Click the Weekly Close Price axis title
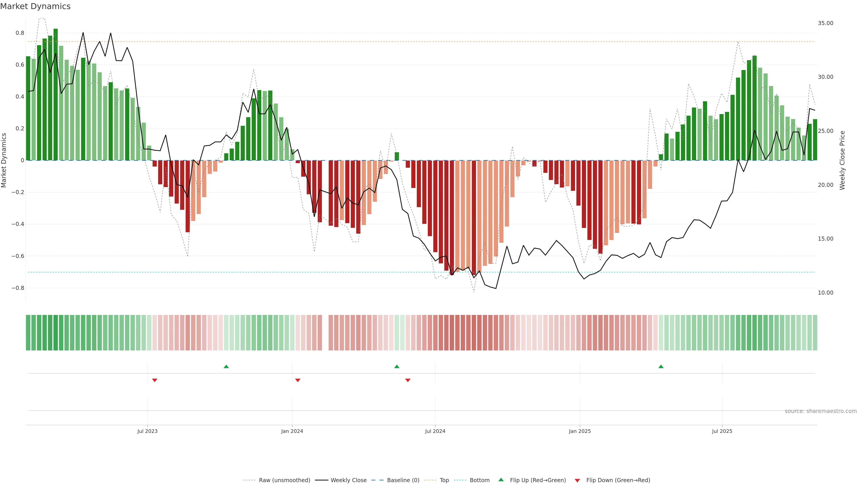Image resolution: width=868 pixels, height=488 pixels. [x=842, y=160]
